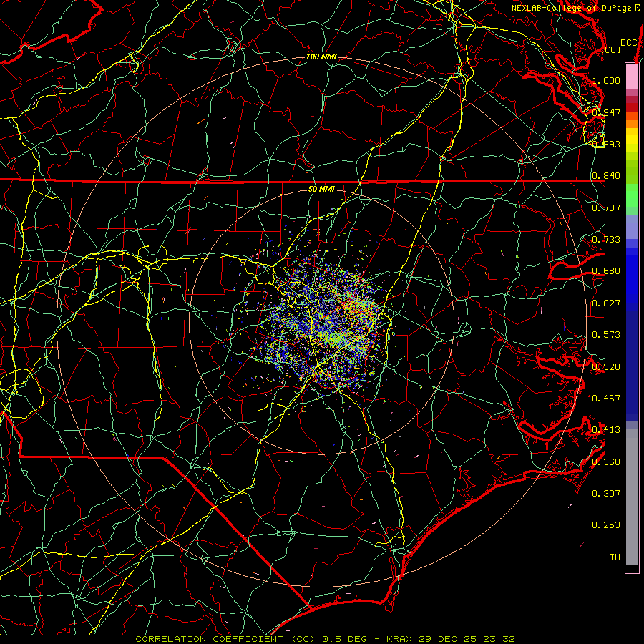Click the 0.733 legend value
644x644 pixels.
pos(606,240)
